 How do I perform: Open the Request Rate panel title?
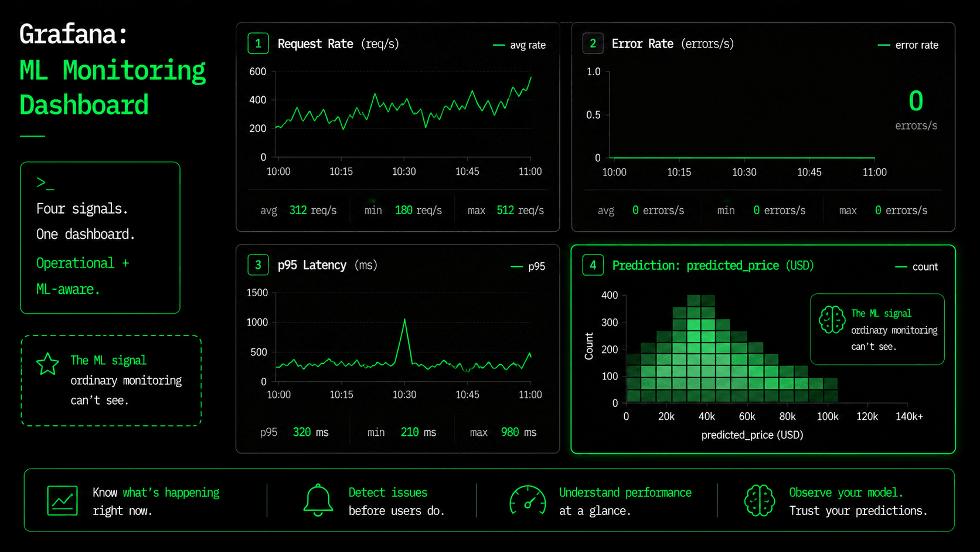pos(338,43)
